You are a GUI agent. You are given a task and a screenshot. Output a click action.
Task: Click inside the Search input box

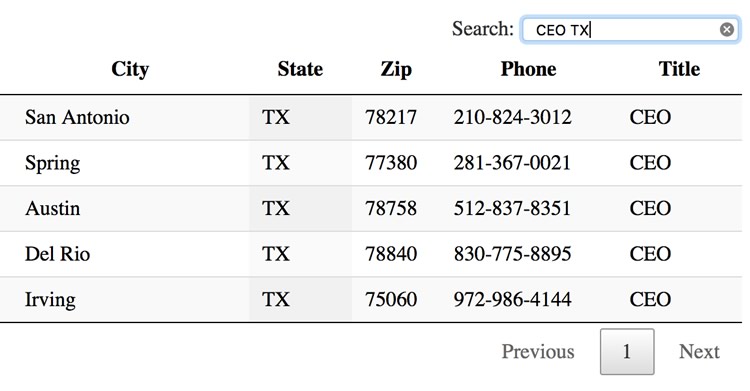tap(629, 30)
